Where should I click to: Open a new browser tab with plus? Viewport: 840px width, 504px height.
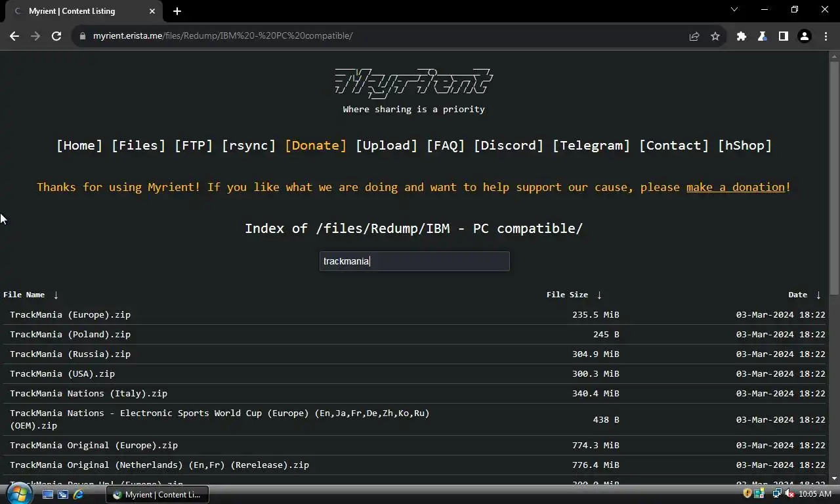click(177, 11)
